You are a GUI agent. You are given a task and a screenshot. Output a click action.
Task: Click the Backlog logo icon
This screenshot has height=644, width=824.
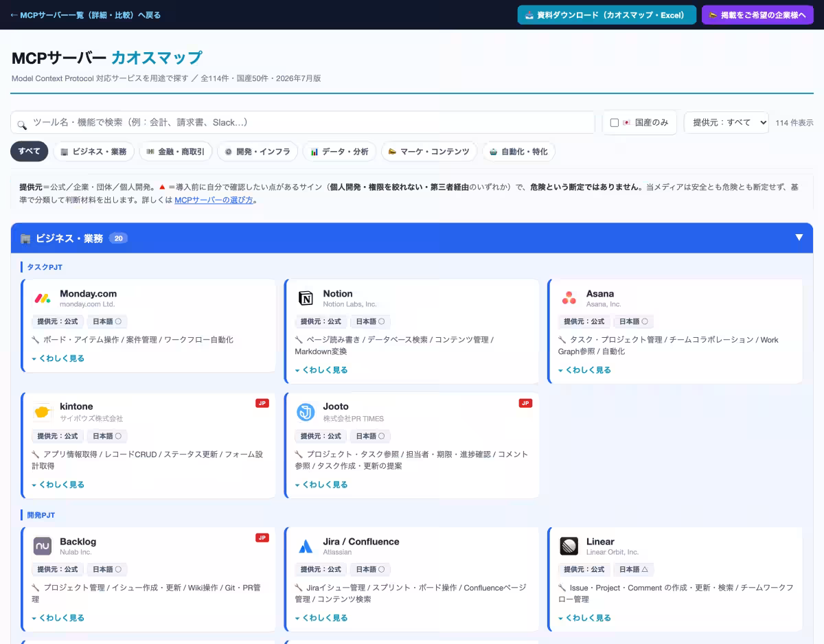[43, 546]
